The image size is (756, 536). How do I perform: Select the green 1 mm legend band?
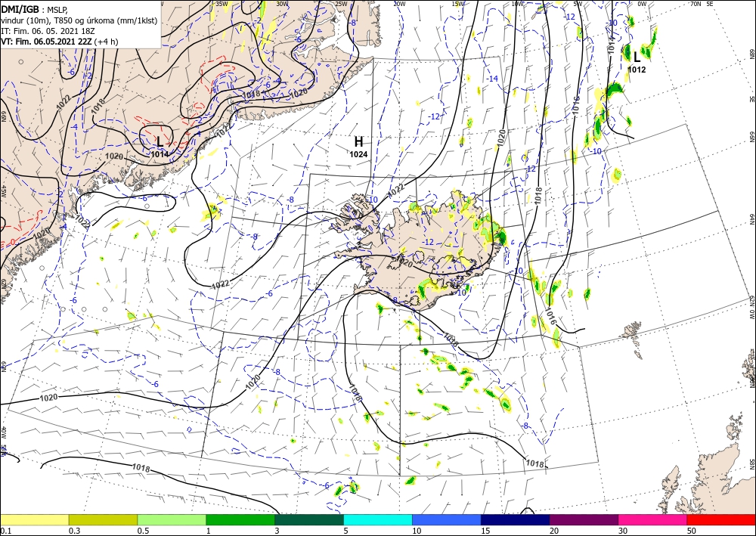coord(240,520)
